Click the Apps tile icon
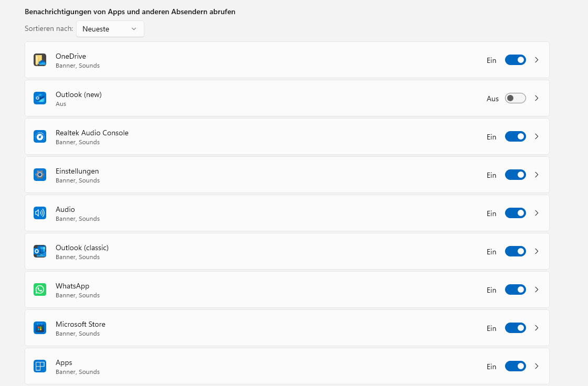The image size is (588, 386). [x=40, y=366]
